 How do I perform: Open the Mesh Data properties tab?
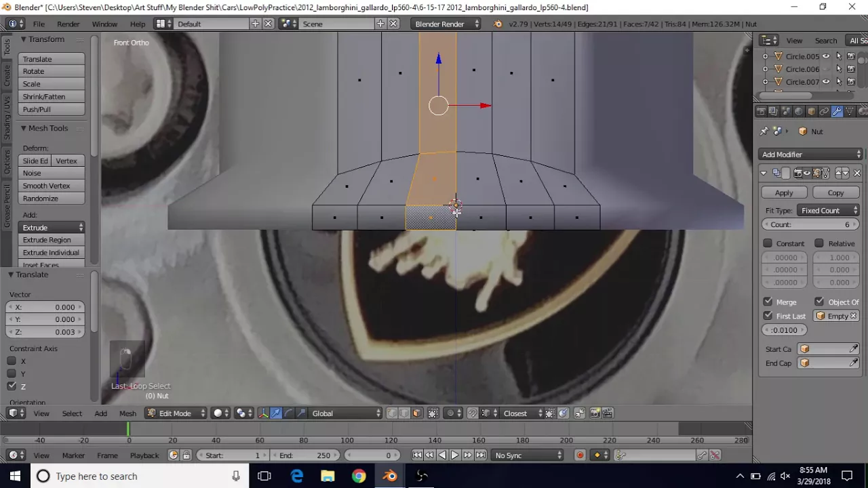click(850, 112)
